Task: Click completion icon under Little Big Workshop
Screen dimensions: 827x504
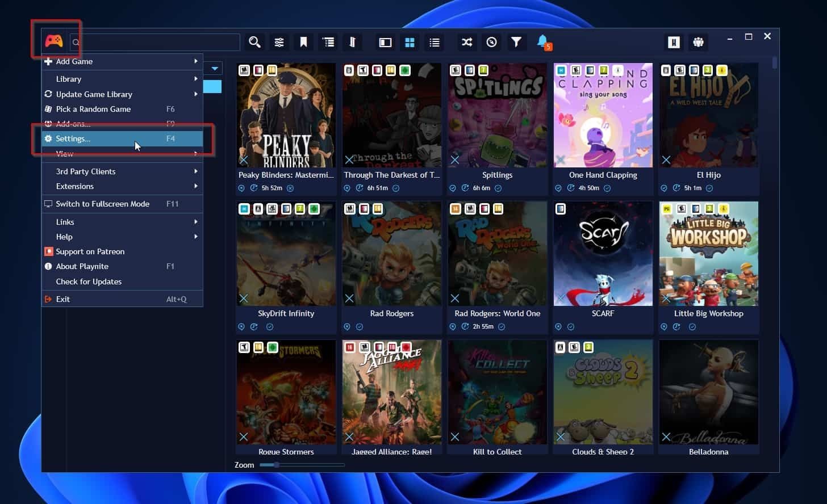Action: click(x=692, y=327)
